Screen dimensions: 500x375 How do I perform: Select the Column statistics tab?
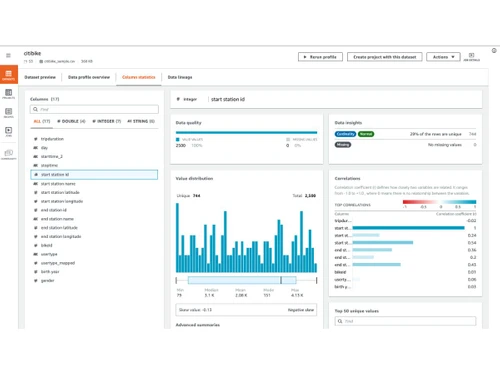pos(139,77)
